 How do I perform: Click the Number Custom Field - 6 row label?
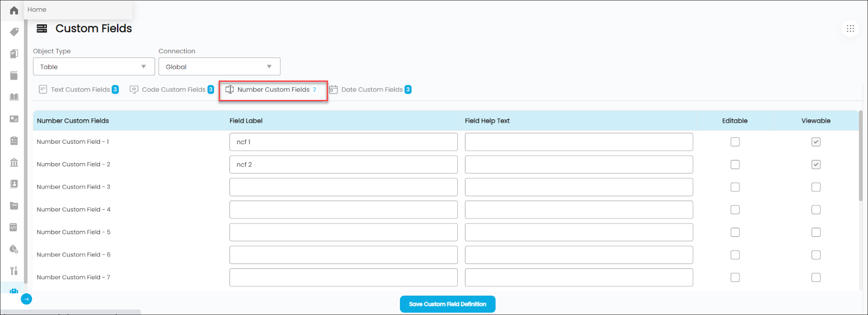[74, 255]
